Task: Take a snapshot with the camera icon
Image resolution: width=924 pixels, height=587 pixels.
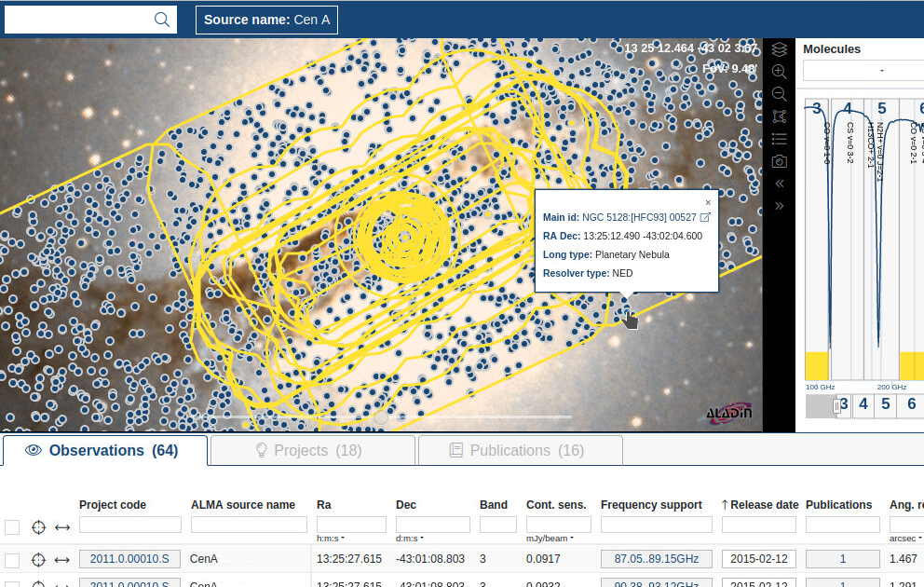Action: click(x=779, y=160)
